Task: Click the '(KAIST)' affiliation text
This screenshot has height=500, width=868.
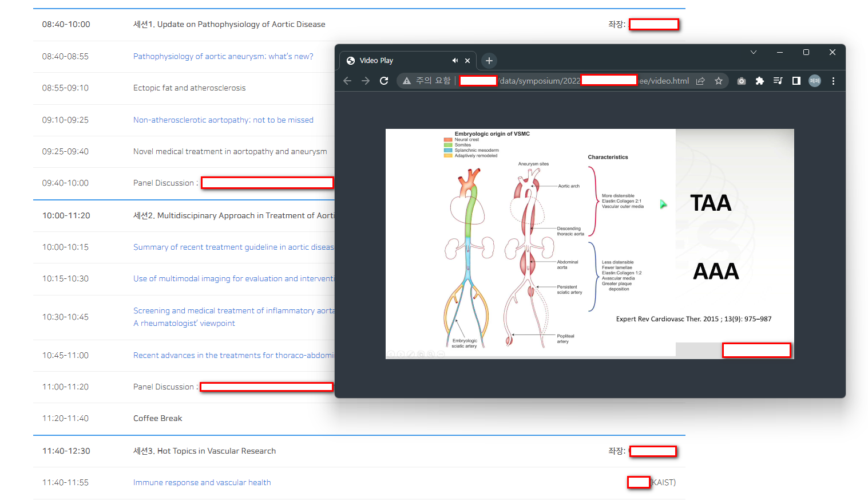Action: (664, 482)
